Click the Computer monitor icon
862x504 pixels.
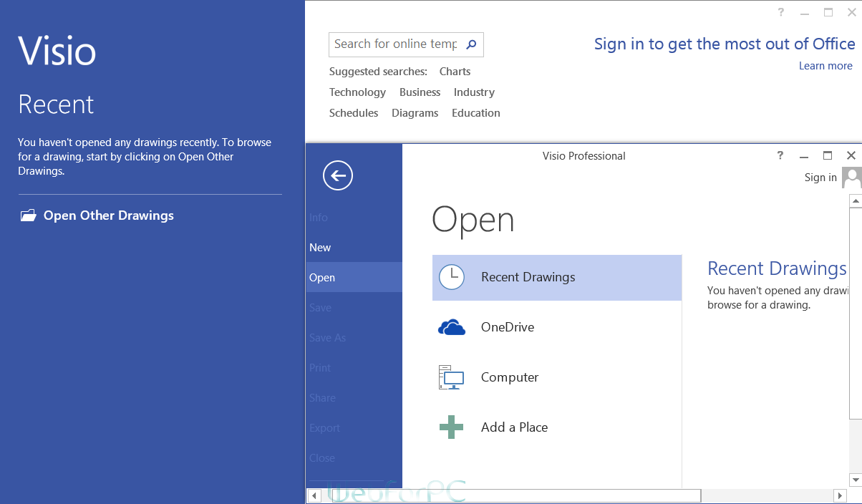(452, 377)
